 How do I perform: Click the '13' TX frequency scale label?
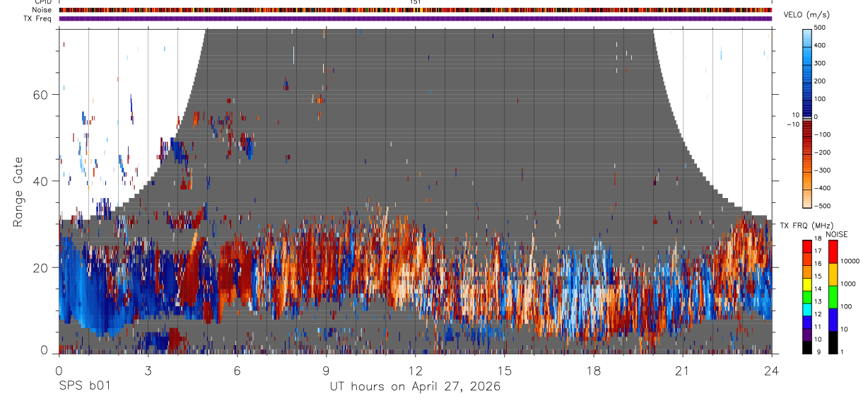click(819, 301)
